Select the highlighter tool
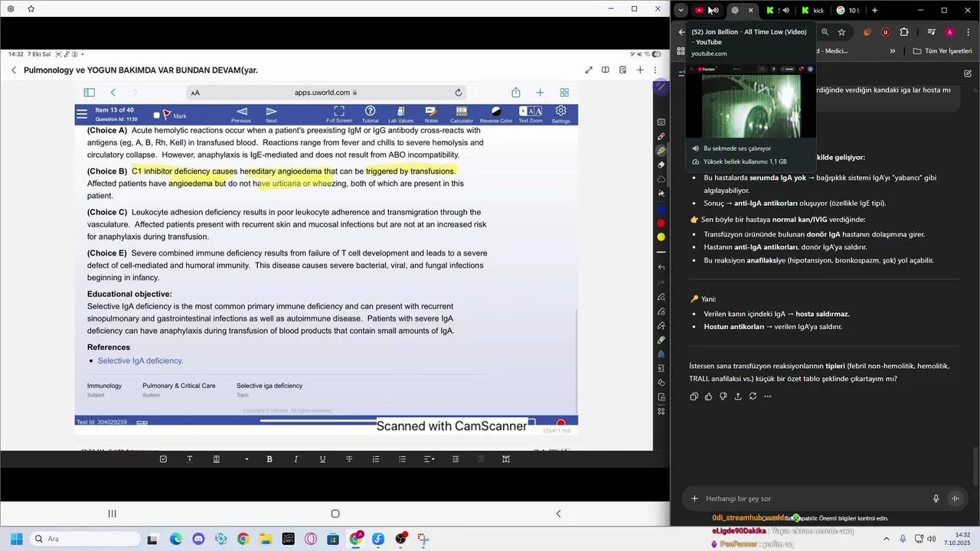The width and height of the screenshot is (980, 551). point(661,151)
